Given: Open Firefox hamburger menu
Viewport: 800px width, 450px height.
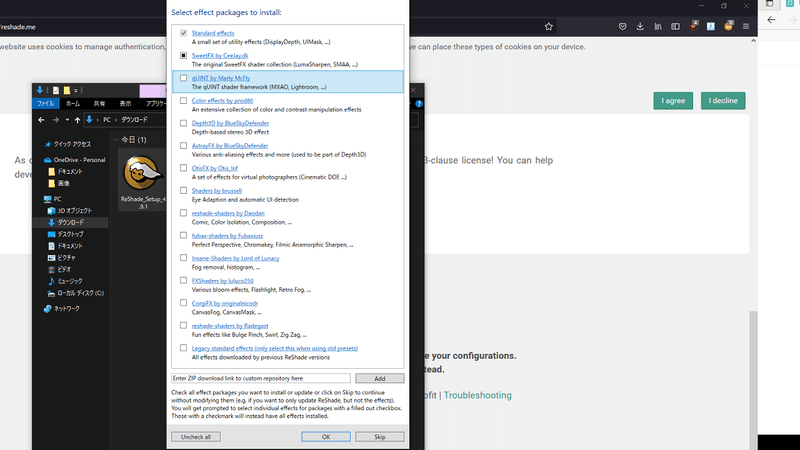Looking at the screenshot, I should coord(746,27).
